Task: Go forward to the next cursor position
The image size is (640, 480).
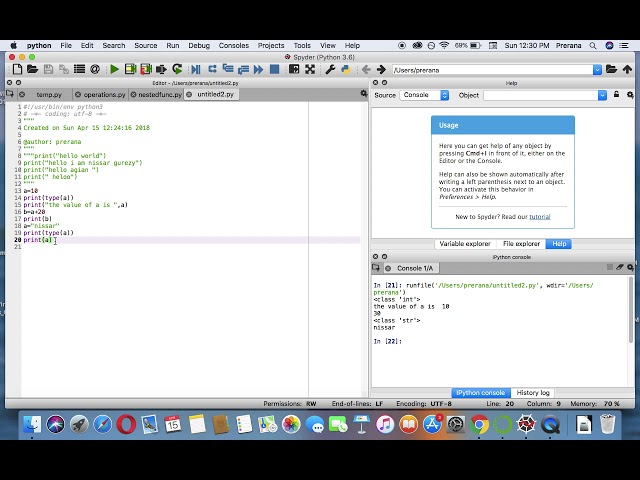Action: coord(381,69)
